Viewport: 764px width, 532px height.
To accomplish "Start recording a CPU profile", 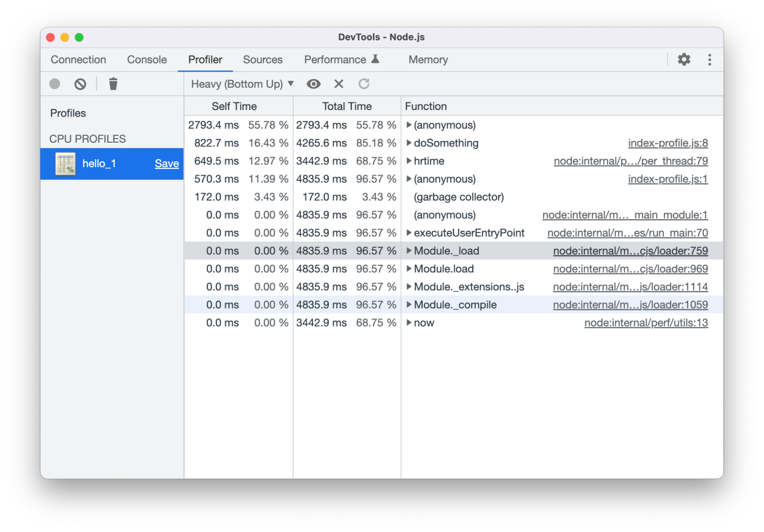I will click(55, 84).
